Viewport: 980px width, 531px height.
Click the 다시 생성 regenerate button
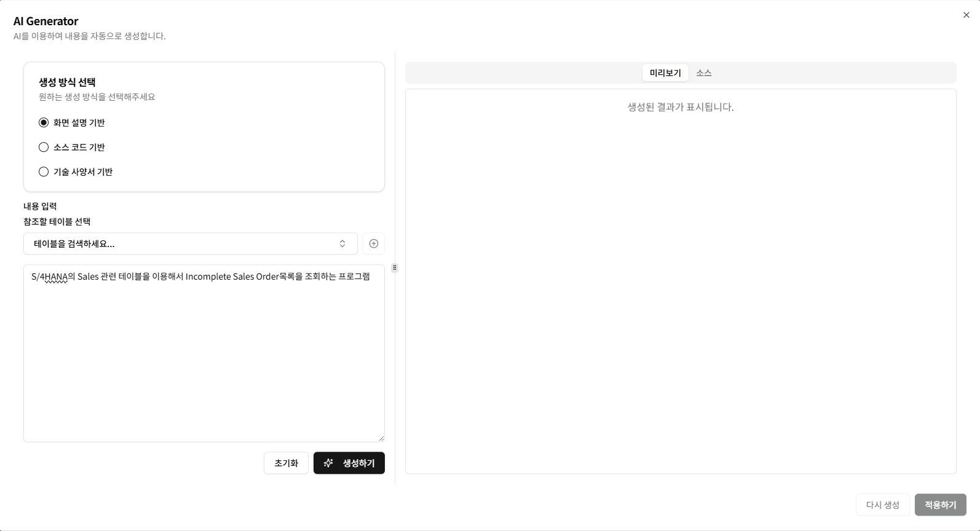(883, 505)
